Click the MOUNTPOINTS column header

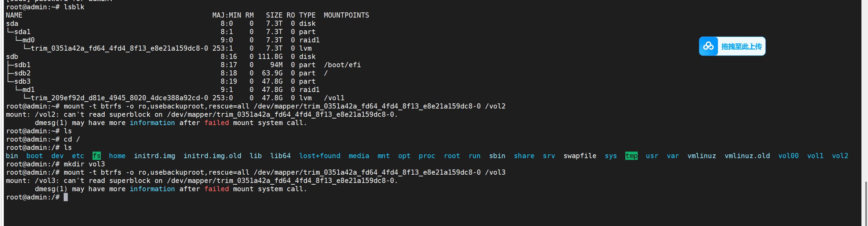346,15
